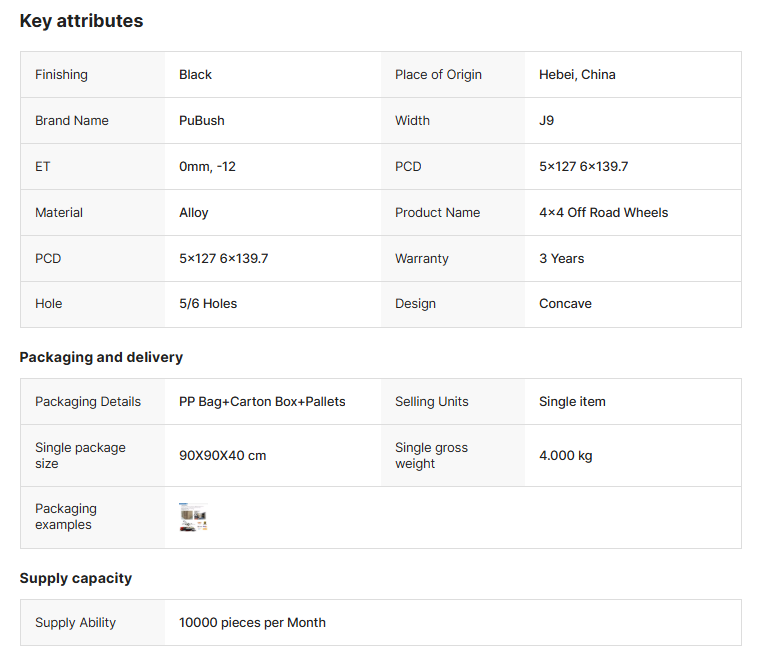
Task: Click the Key attributes heading
Action: point(81,21)
